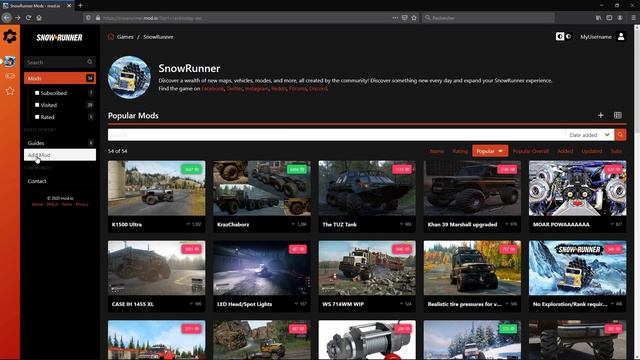Click Add Mod in the sidebar
This screenshot has height=360, width=640.
pos(60,155)
